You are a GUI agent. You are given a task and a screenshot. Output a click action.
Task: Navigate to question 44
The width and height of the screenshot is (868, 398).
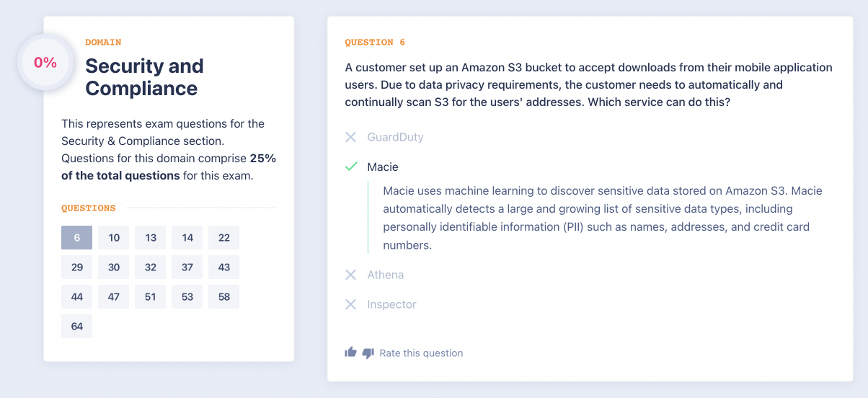coord(77,297)
